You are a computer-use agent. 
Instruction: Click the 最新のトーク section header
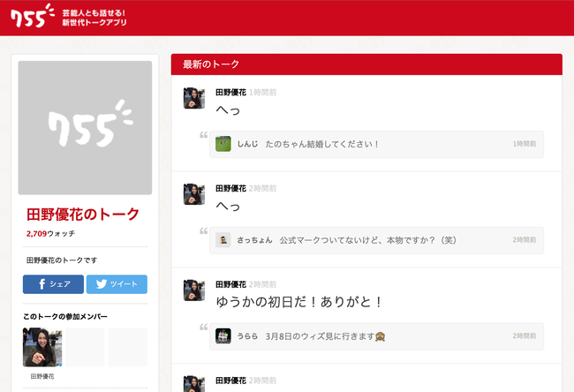[366, 64]
